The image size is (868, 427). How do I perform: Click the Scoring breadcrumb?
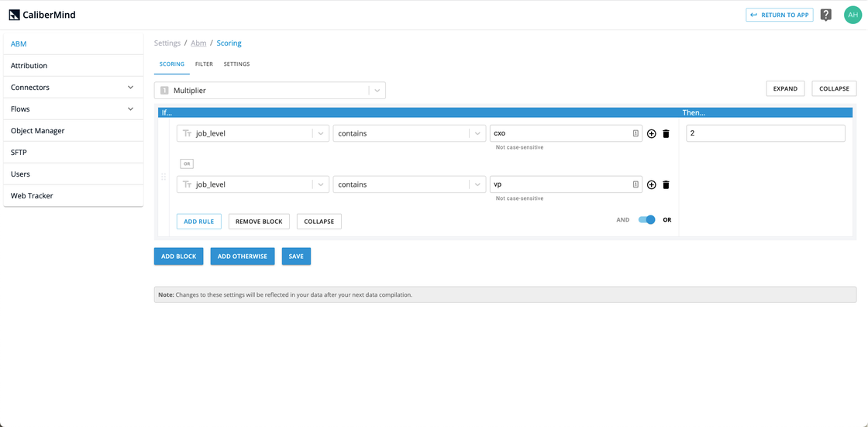tap(229, 43)
